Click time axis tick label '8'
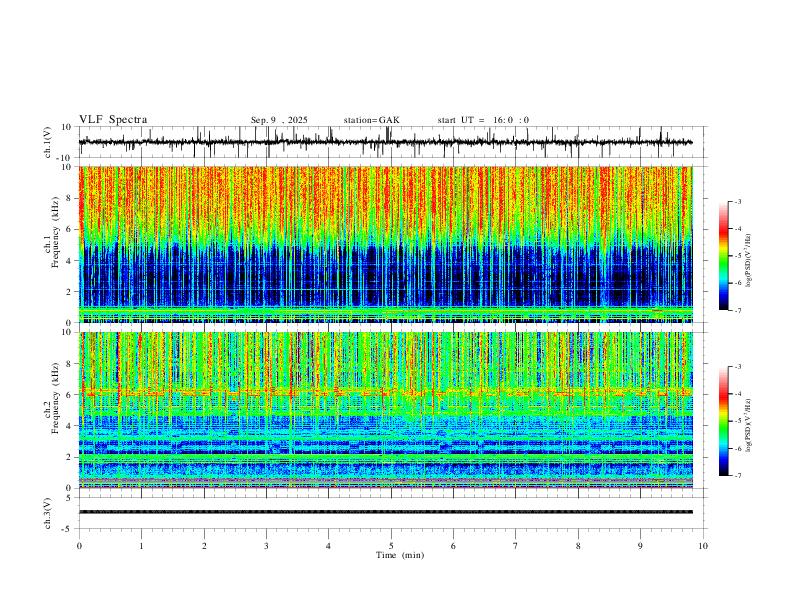This screenshot has height=612, width=792. [578, 546]
